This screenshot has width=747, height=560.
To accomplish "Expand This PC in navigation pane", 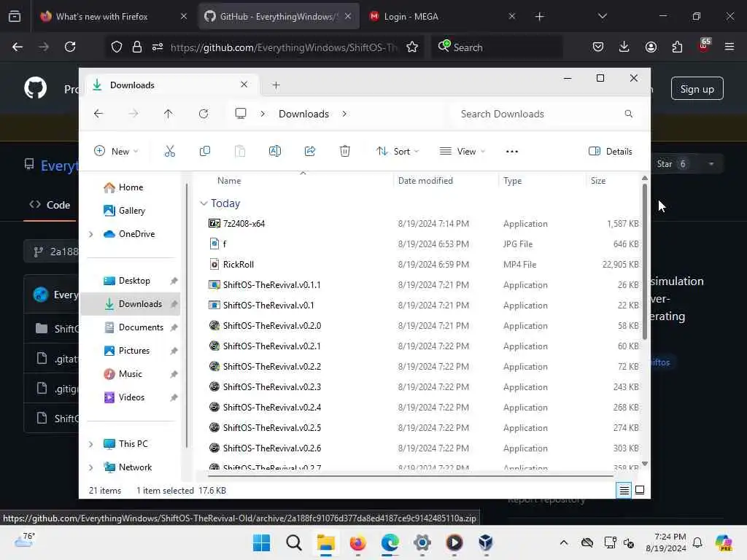I will [91, 444].
